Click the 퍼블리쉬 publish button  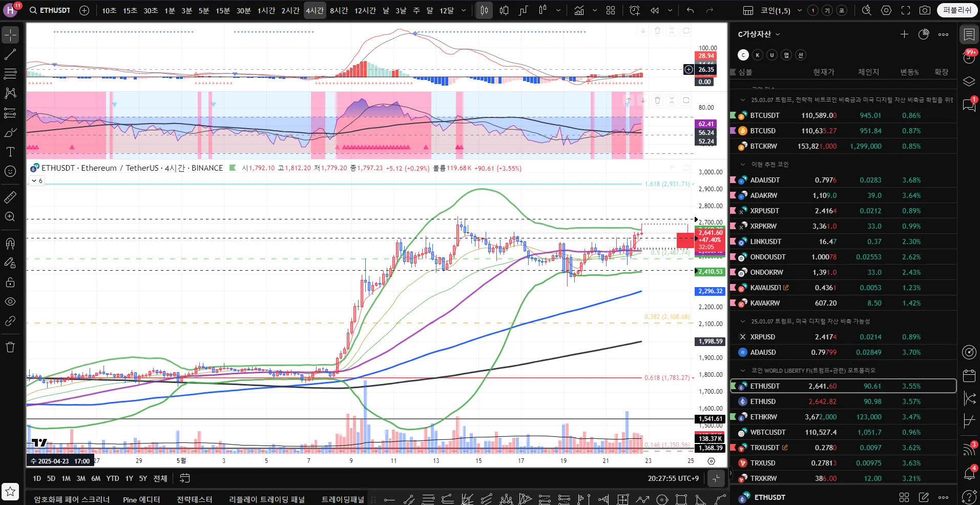[x=957, y=10]
